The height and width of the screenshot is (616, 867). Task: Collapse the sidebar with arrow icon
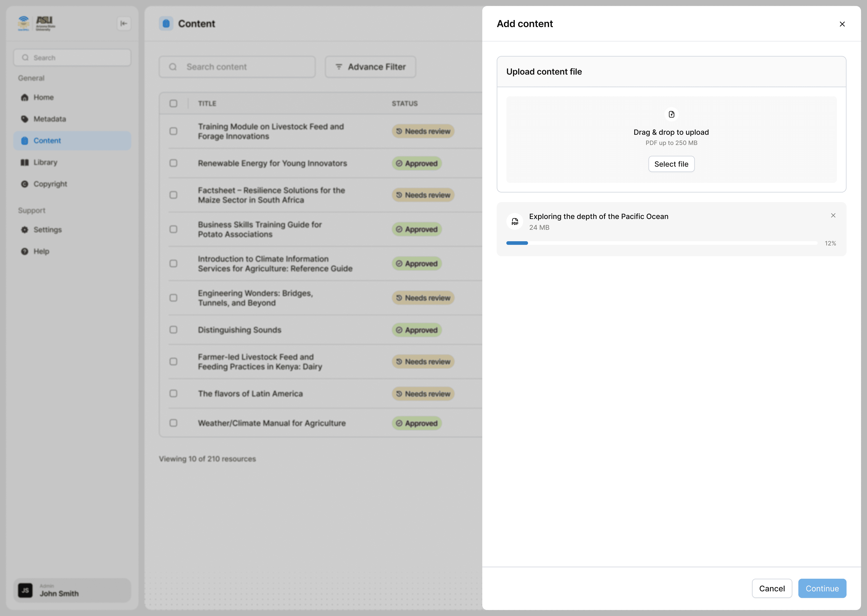124,23
